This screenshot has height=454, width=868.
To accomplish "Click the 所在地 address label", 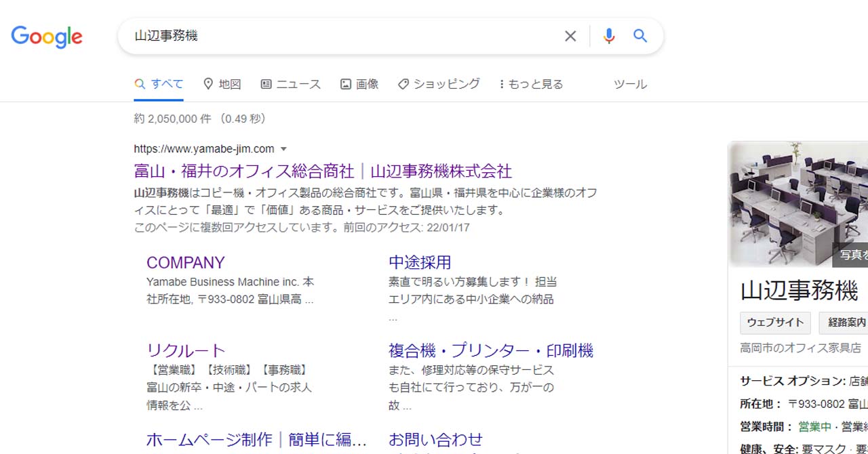I will click(x=762, y=404).
